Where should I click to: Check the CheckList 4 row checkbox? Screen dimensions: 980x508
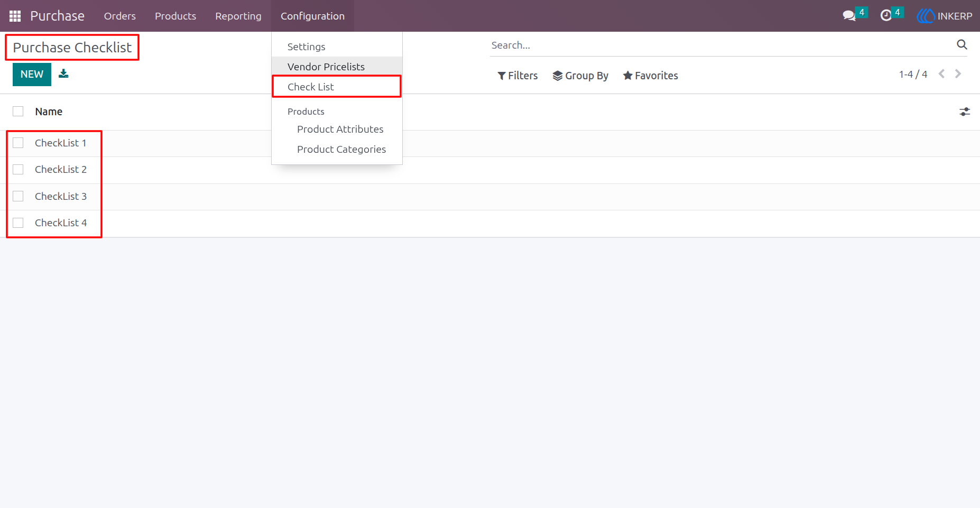(18, 223)
